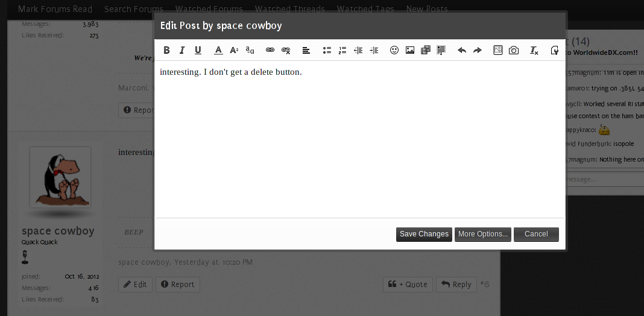Open the text alignment dropdown

306,51
